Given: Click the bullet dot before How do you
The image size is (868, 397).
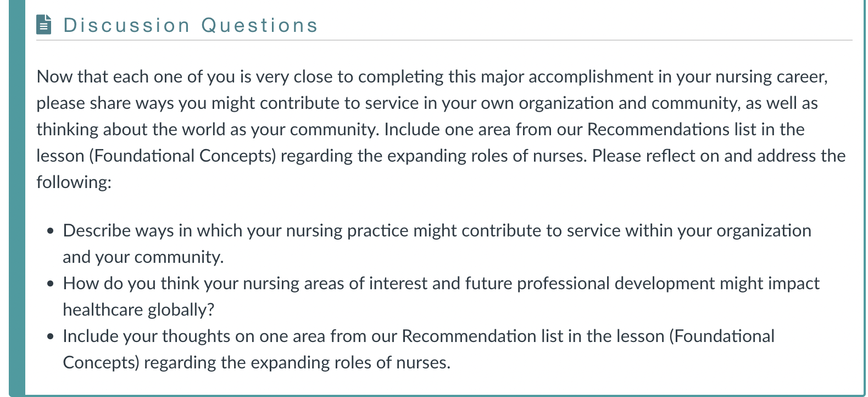Looking at the screenshot, I should pos(51,284).
